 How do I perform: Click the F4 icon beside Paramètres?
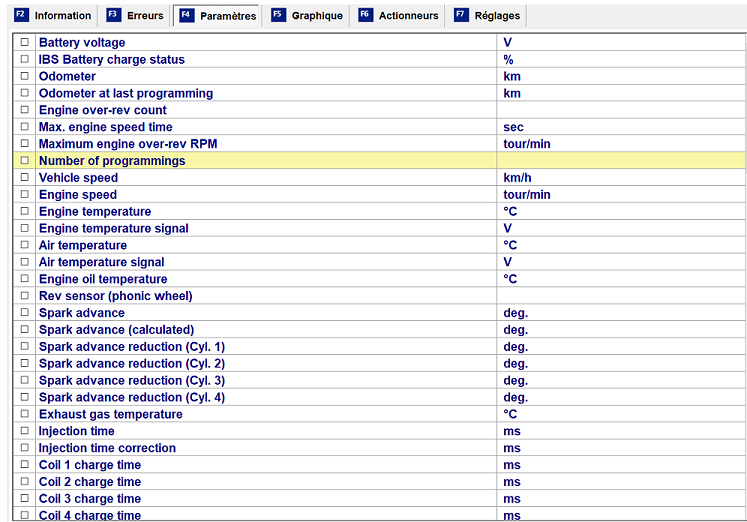(x=186, y=15)
